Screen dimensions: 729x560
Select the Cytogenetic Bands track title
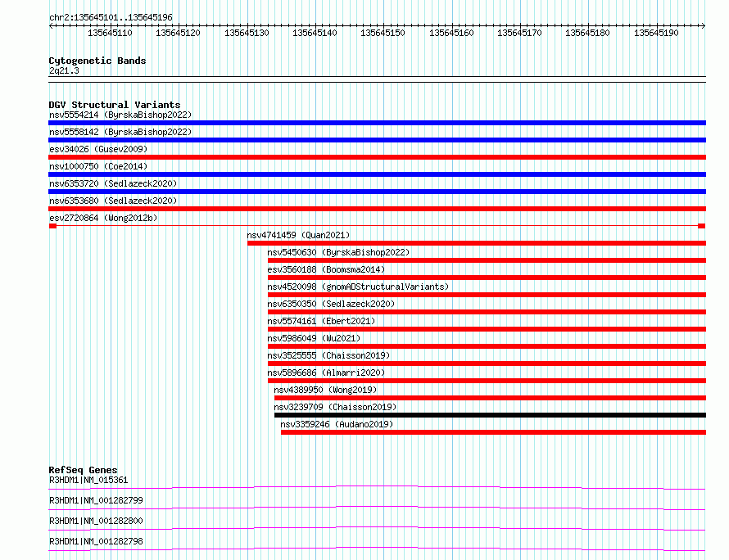click(x=97, y=61)
